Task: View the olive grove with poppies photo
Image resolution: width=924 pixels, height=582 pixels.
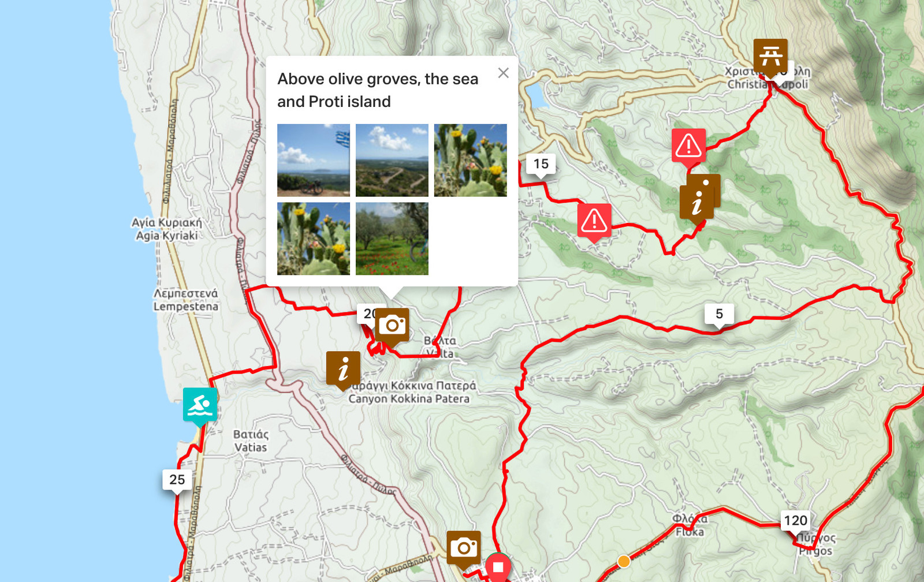Action: (x=392, y=238)
